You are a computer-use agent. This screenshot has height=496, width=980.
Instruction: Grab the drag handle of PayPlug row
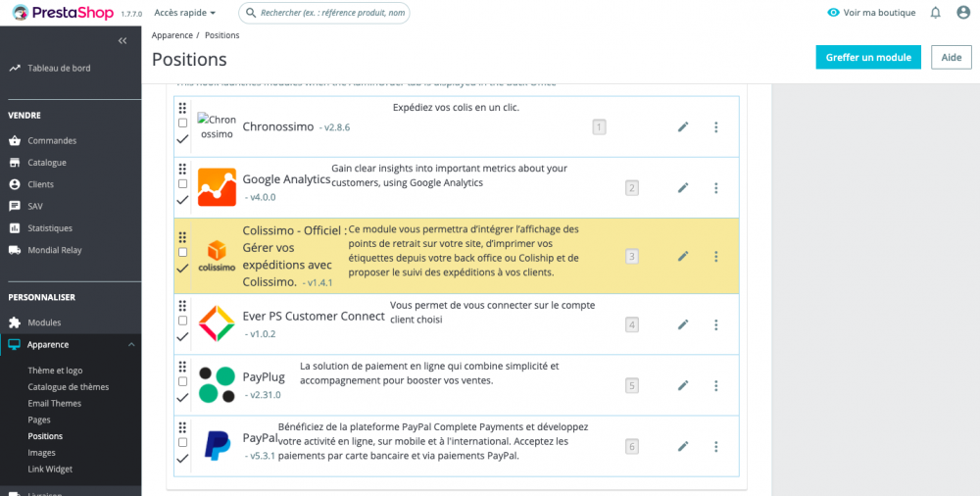[x=182, y=367]
